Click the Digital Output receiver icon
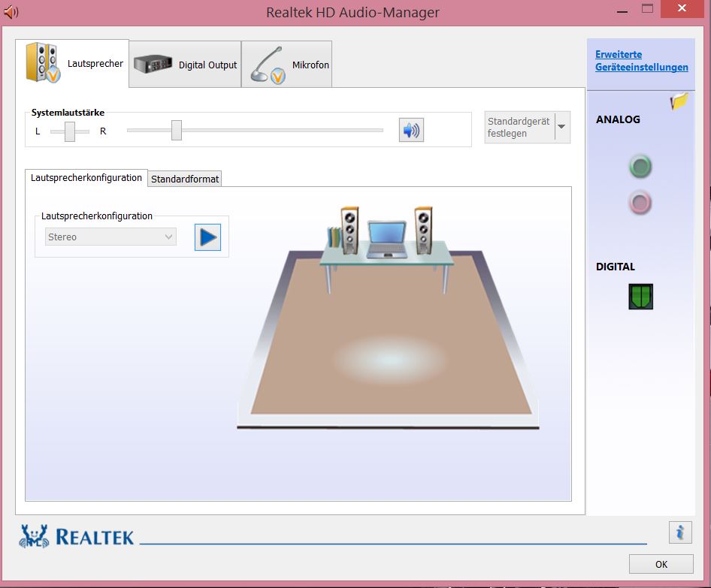The image size is (711, 588). (153, 64)
